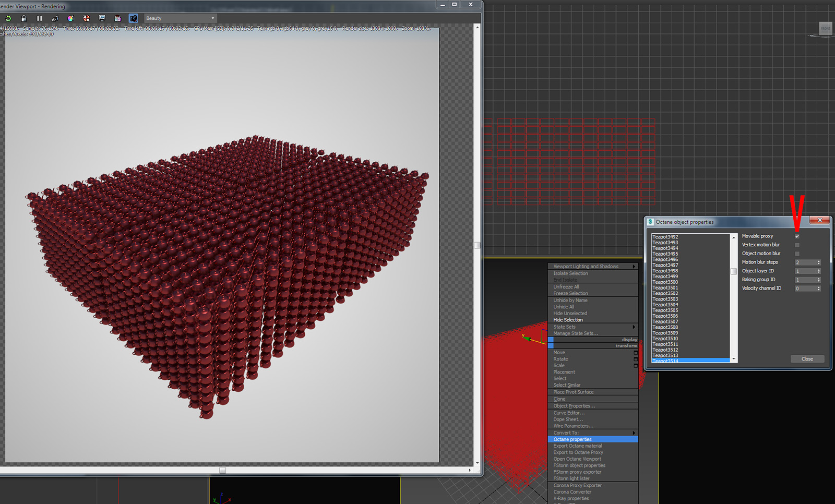Click the ViewCube in the 3ds Max viewport

tap(825, 29)
